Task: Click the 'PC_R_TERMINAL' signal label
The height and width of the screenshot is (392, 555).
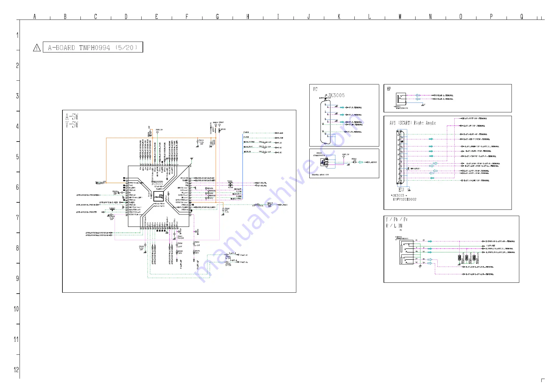Action: [x=355, y=108]
